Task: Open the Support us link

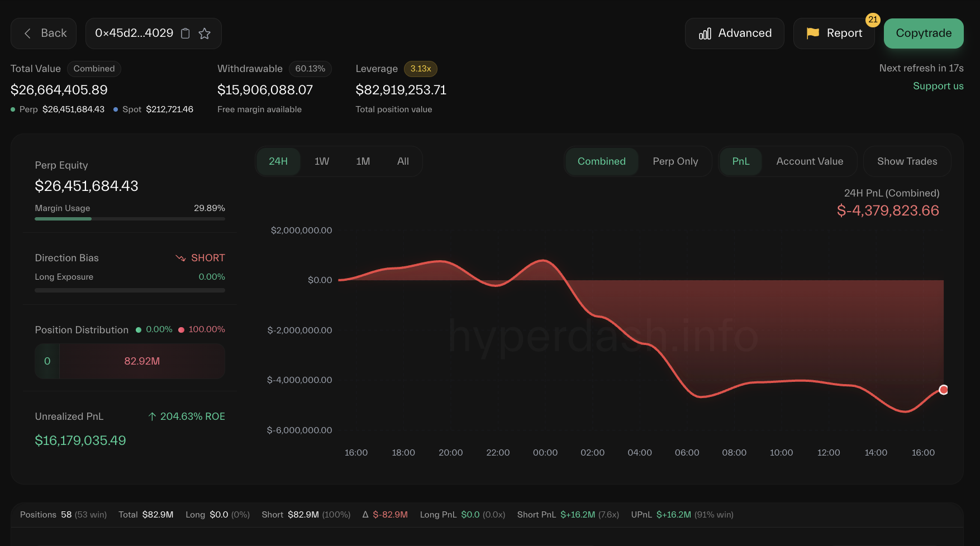Action: click(938, 86)
